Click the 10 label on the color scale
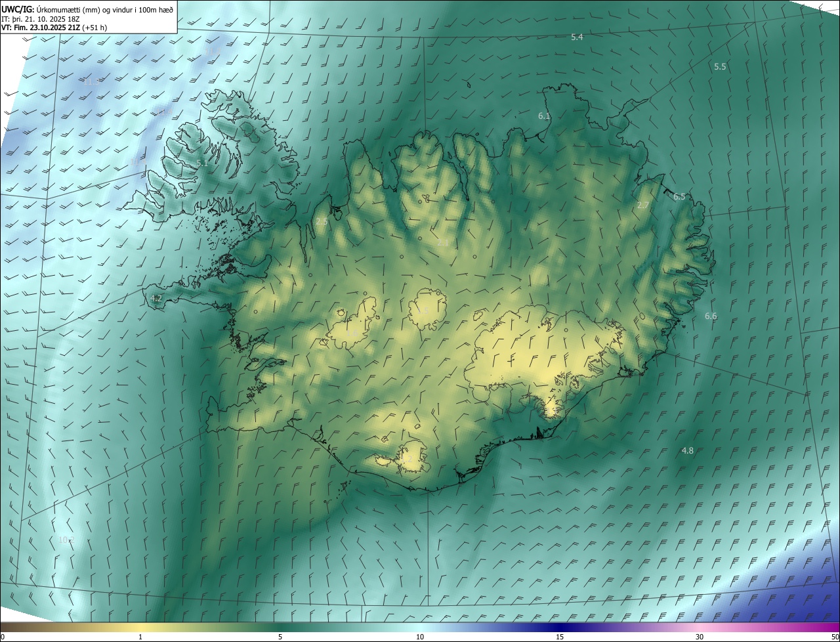 (x=420, y=637)
